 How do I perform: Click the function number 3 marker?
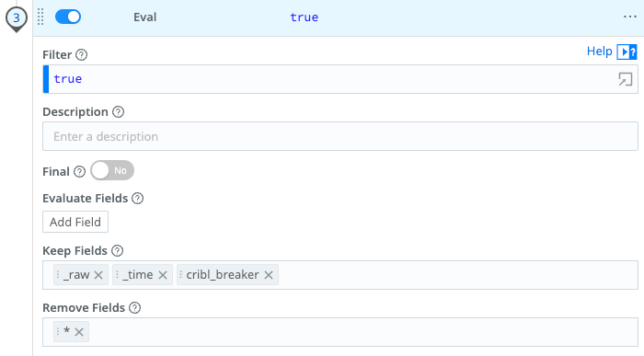coord(17,18)
